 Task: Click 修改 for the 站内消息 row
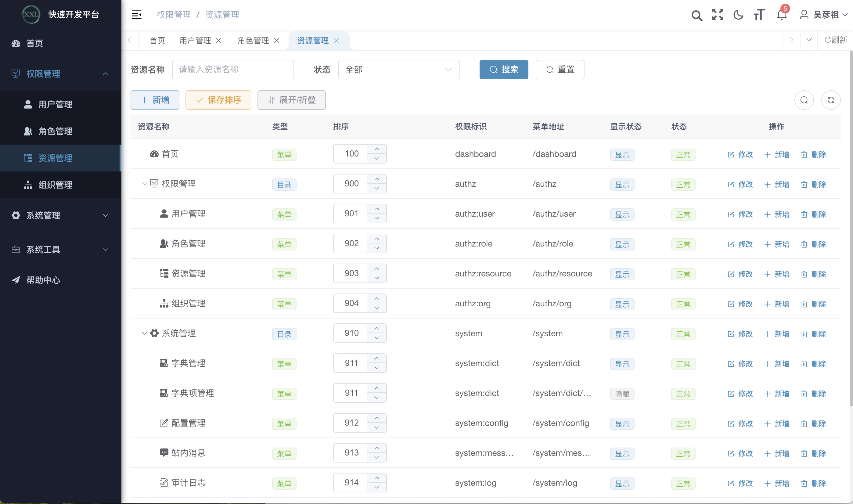[740, 453]
